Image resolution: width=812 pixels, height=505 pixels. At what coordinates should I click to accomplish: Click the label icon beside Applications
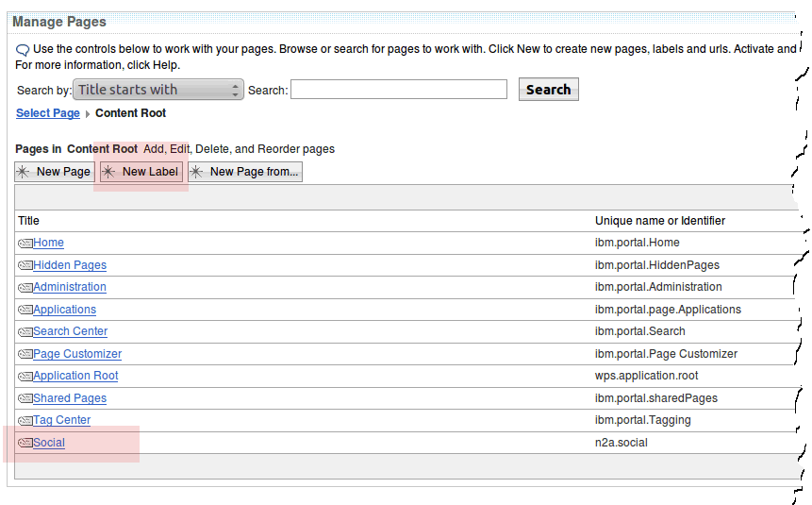25,310
